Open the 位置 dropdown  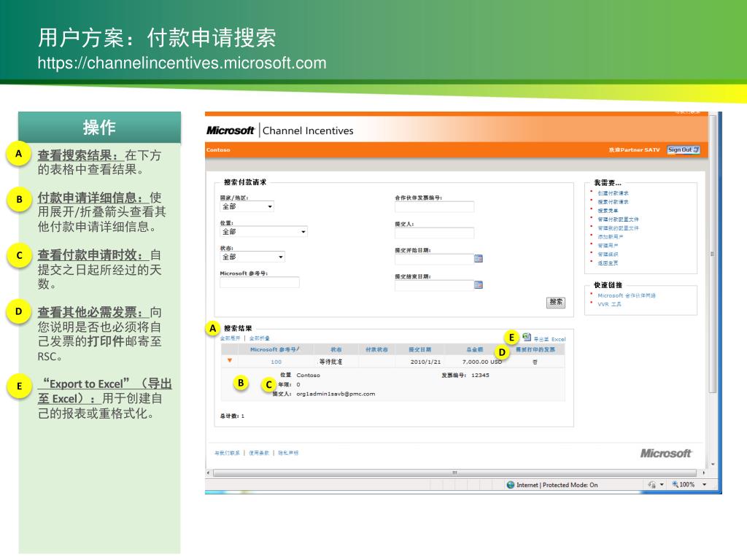(263, 232)
